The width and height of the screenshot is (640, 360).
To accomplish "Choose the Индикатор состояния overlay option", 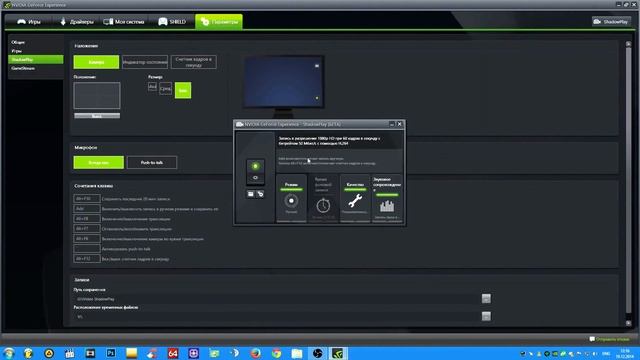I will (145, 62).
